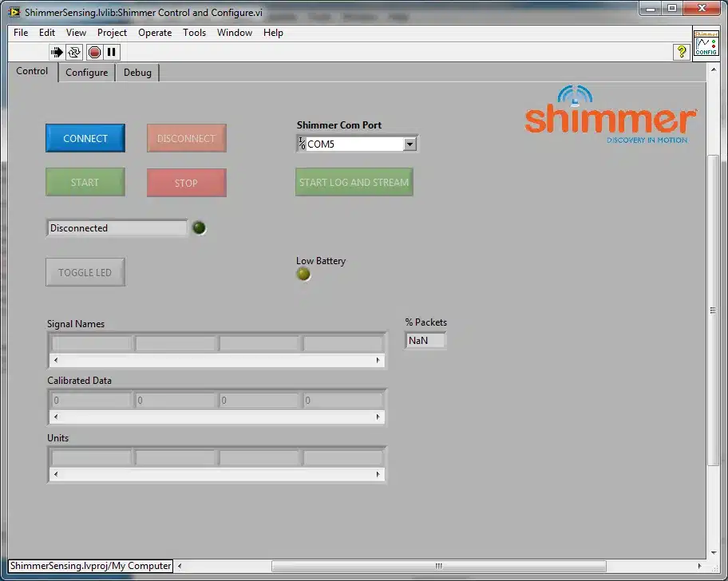Click ShimmerSensing.lvproj/My Computer context label
The width and height of the screenshot is (728, 581).
click(x=90, y=566)
